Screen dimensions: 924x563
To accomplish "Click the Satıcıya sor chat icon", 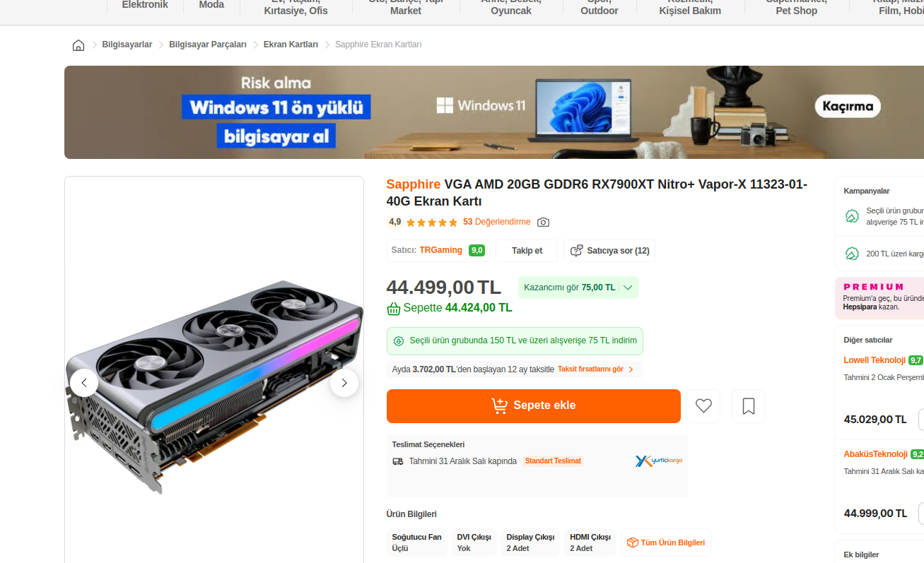I will point(576,251).
